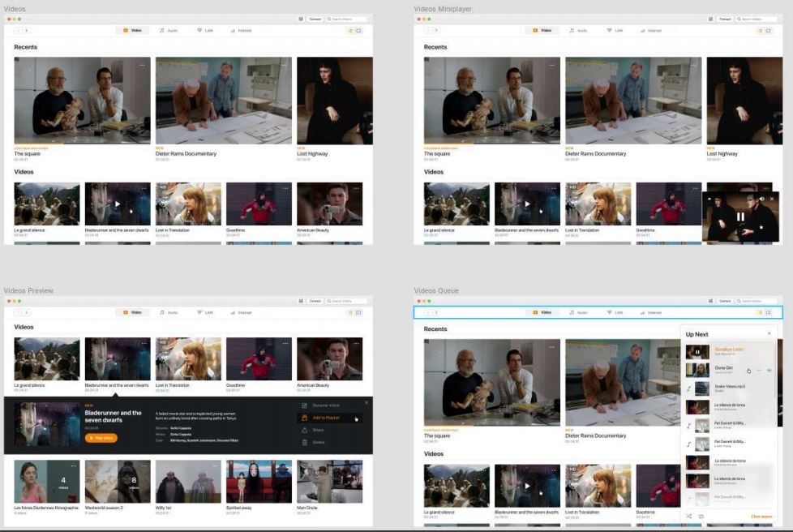Image resolution: width=793 pixels, height=532 pixels.
Task: Open Audio tab in the Videos window
Action: click(x=169, y=31)
